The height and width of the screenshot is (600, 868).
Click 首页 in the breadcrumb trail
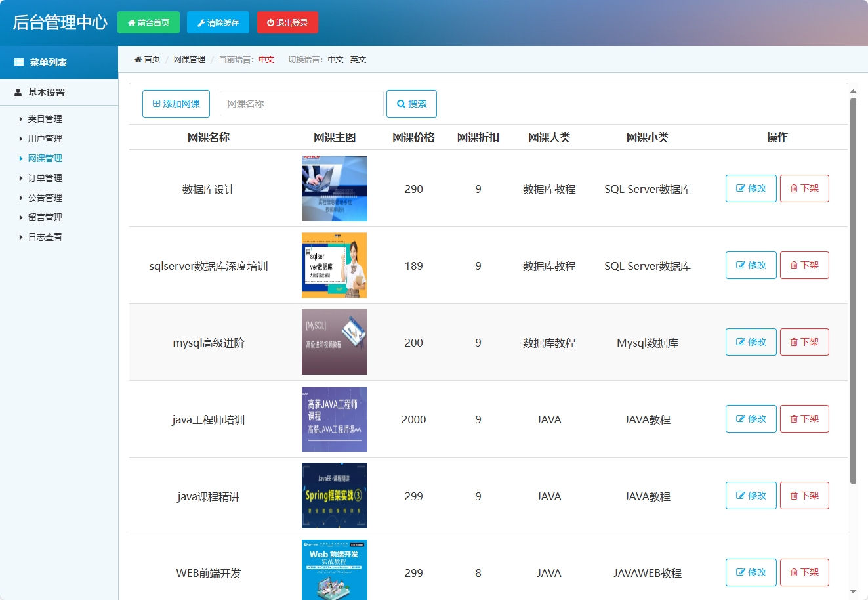pyautogui.click(x=151, y=59)
